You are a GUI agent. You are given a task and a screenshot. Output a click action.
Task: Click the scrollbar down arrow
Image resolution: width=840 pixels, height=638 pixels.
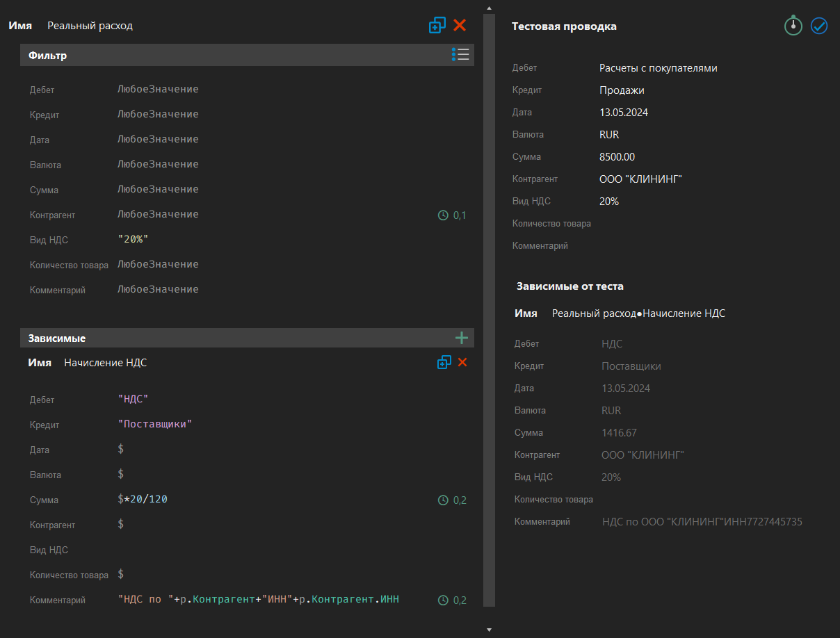click(489, 628)
